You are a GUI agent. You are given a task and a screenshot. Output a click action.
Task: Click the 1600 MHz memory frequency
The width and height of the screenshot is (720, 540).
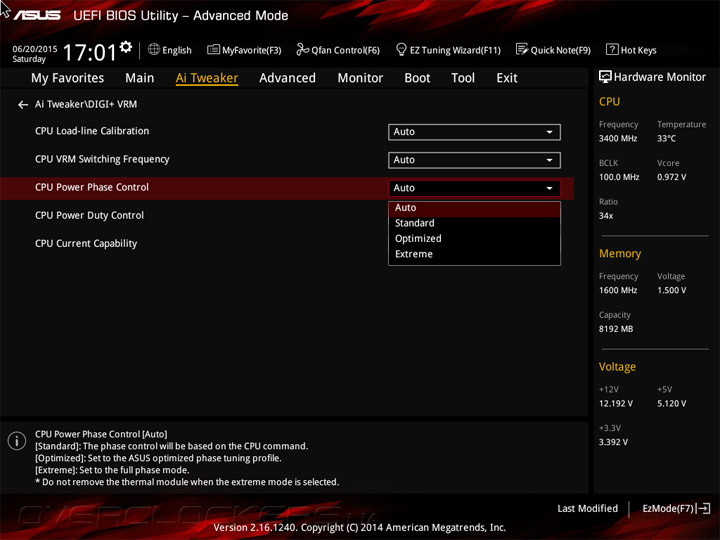tap(618, 291)
